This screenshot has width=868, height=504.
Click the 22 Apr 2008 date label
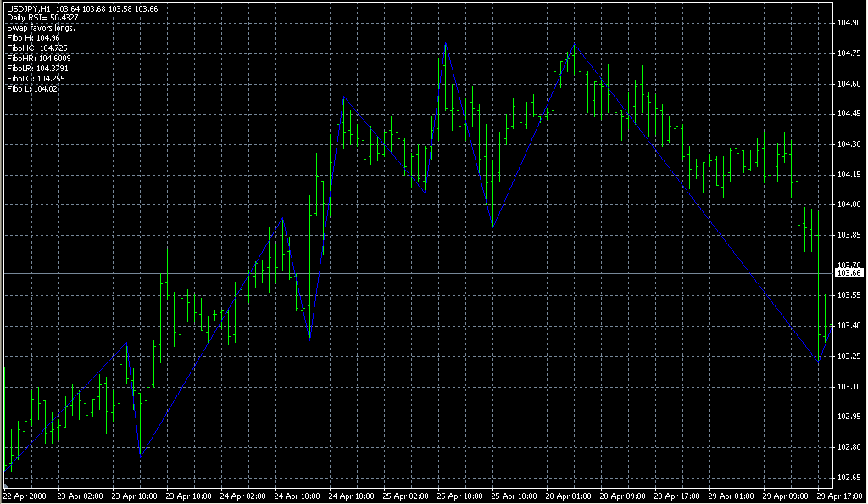(25, 496)
